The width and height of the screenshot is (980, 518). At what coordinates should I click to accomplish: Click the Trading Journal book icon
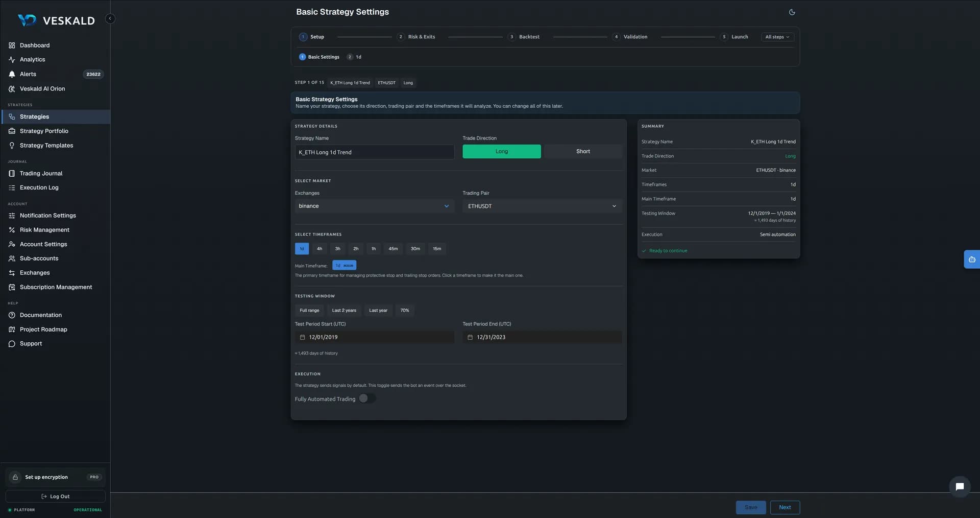pos(12,174)
